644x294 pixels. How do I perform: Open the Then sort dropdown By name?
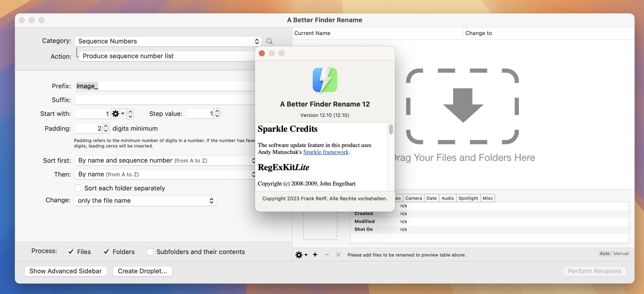pos(165,174)
